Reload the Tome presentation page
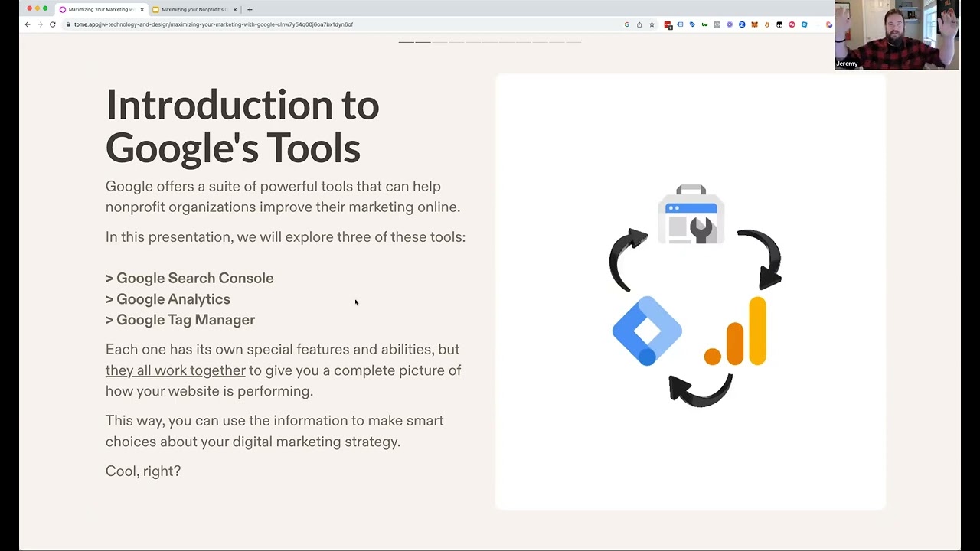The image size is (980, 551). coord(53,24)
